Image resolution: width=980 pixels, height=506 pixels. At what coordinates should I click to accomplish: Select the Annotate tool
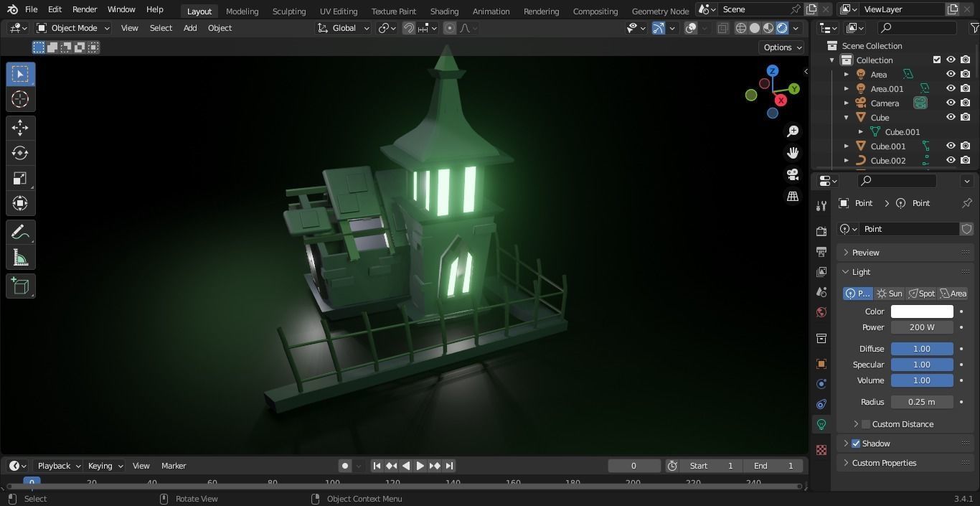(x=20, y=233)
